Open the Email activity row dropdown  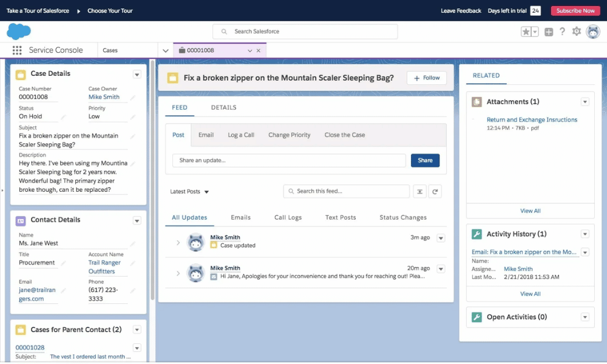click(x=585, y=252)
